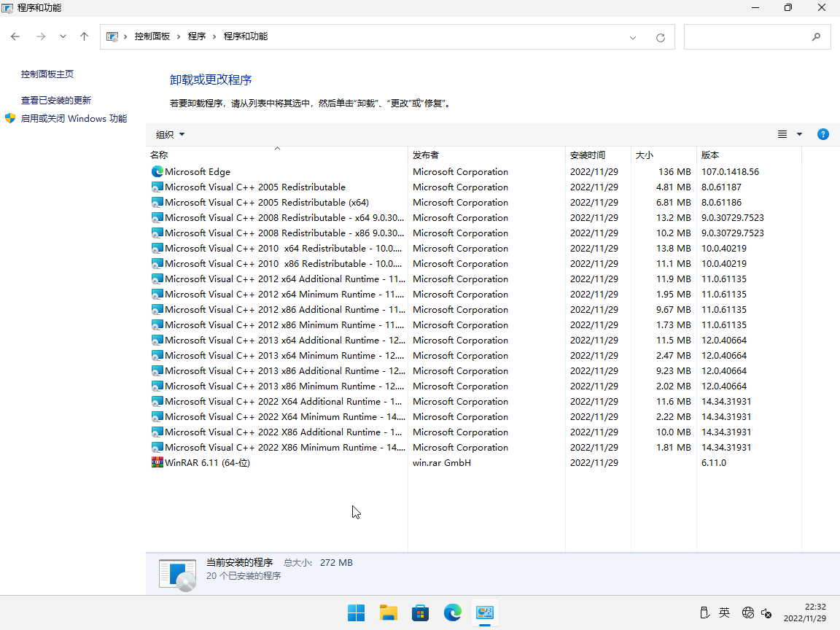The height and width of the screenshot is (630, 840).
Task: Click the refresh button in address bar
Action: coord(661,37)
